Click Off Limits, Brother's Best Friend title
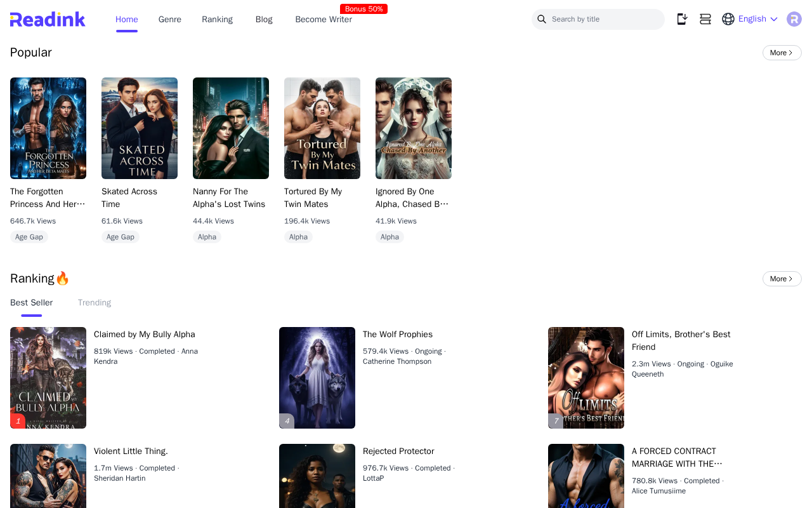Viewport: 812px width, 508px height. (681, 341)
